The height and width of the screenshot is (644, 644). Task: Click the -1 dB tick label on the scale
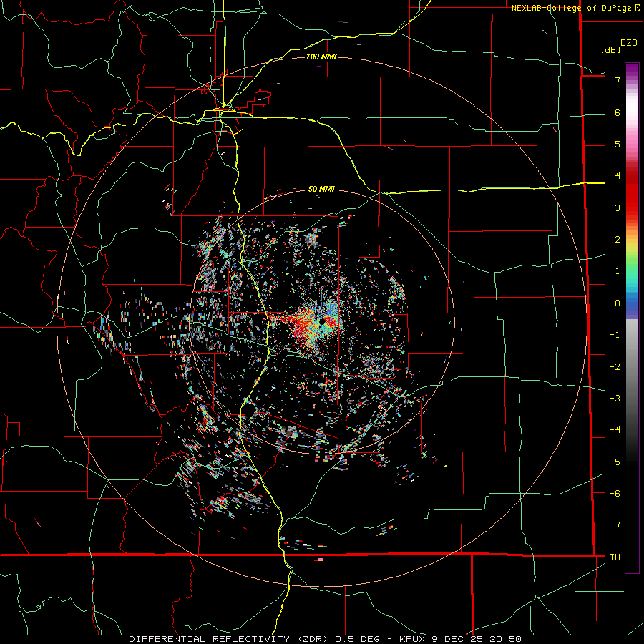tap(615, 335)
